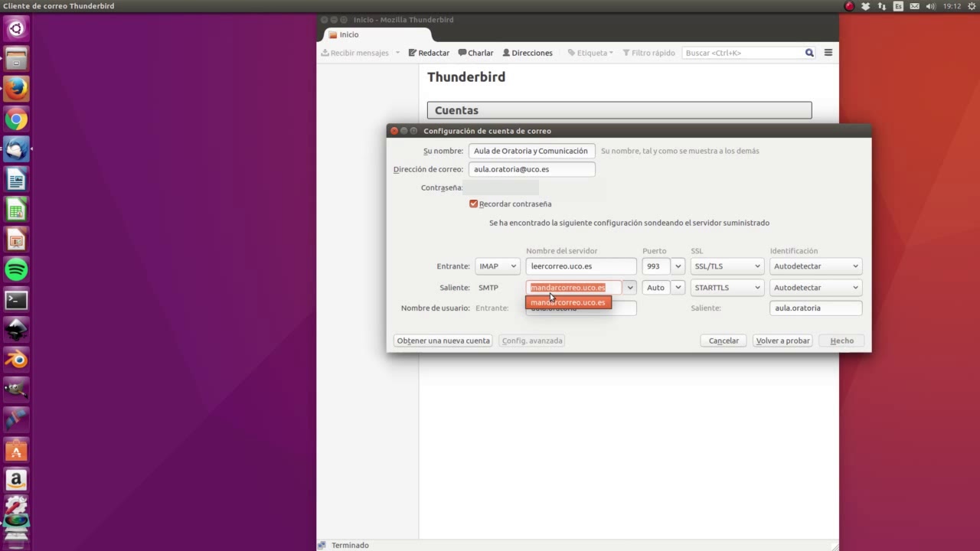Click the Hecho button
The height and width of the screenshot is (551, 980).
point(842,341)
